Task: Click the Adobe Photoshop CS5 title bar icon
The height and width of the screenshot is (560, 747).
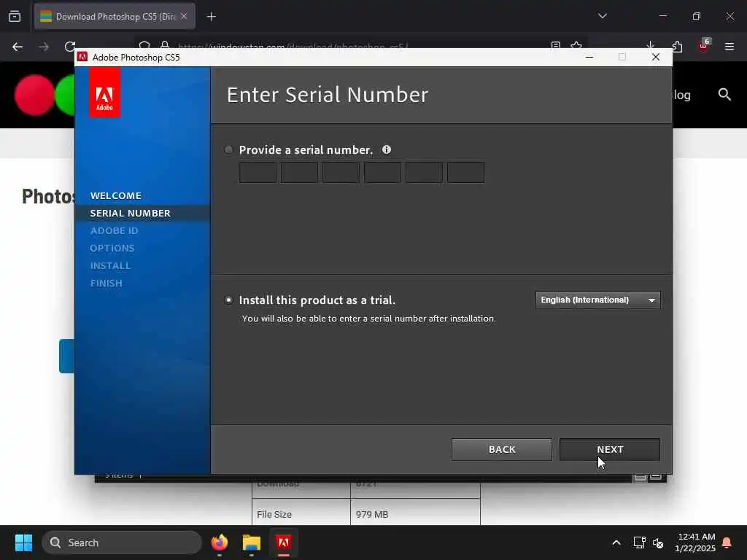Action: pyautogui.click(x=82, y=57)
